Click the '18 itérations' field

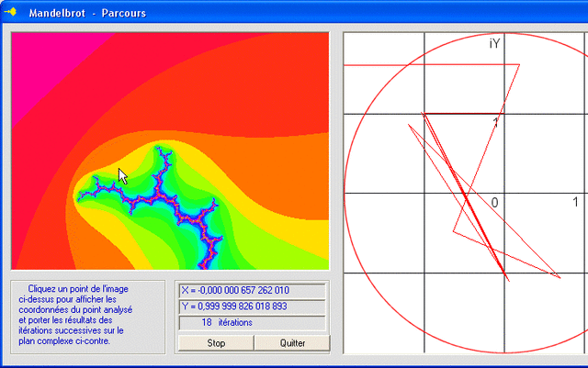click(253, 323)
